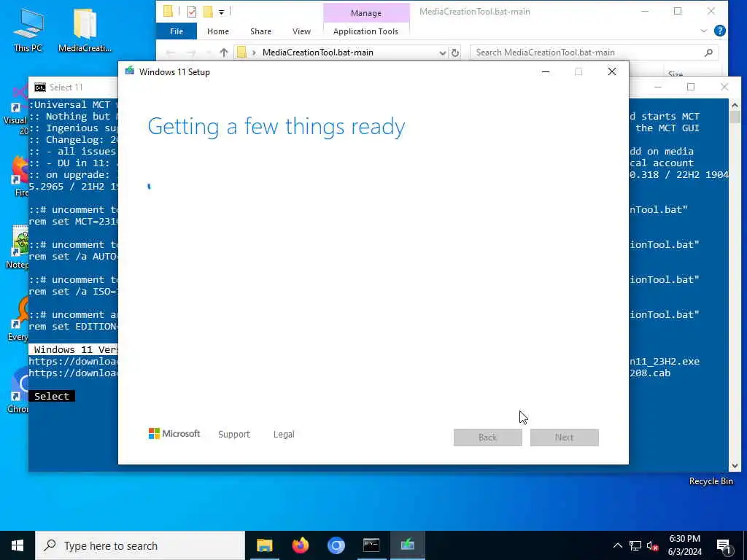Open Application Tools tab in Explorer

[x=366, y=31]
